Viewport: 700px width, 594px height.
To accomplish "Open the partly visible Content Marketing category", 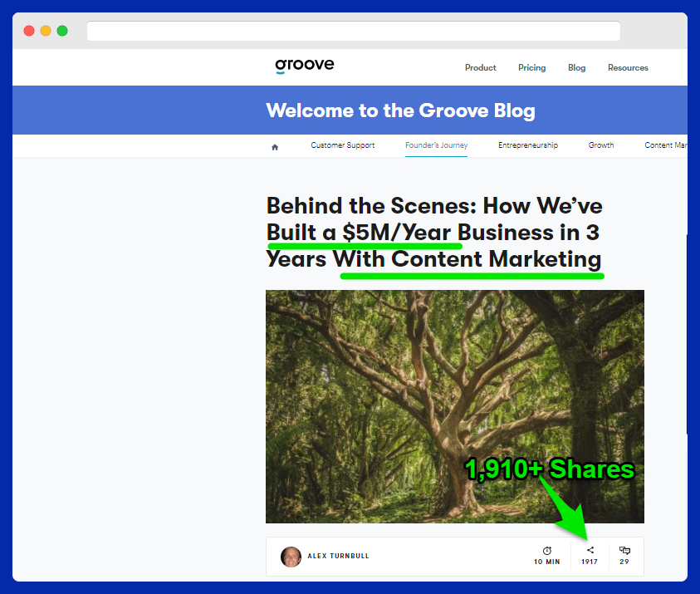I will [x=666, y=145].
